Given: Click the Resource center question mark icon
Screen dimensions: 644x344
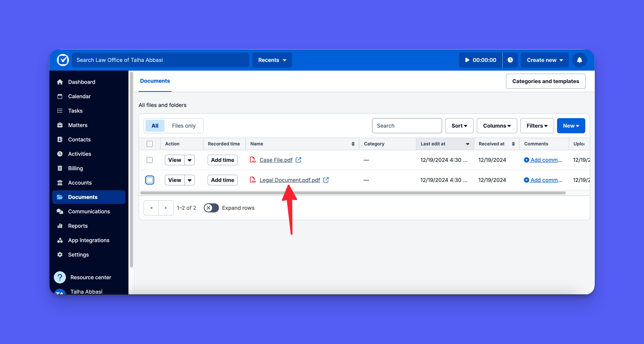Looking at the screenshot, I should 60,277.
